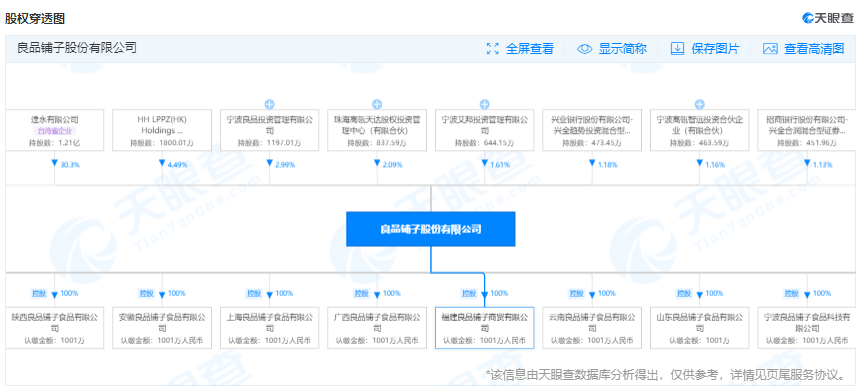Click the eye icon for 显示简称

pyautogui.click(x=584, y=48)
